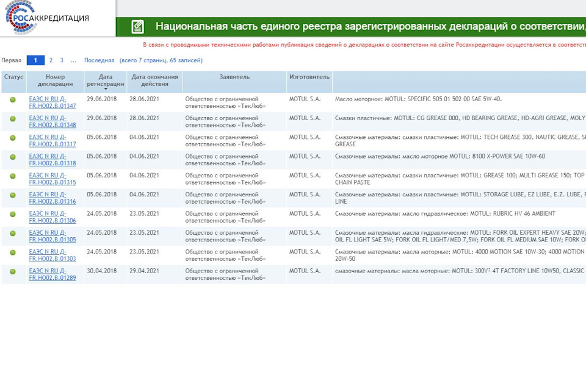
Task: Go to page 2 of results
Action: coord(51,60)
